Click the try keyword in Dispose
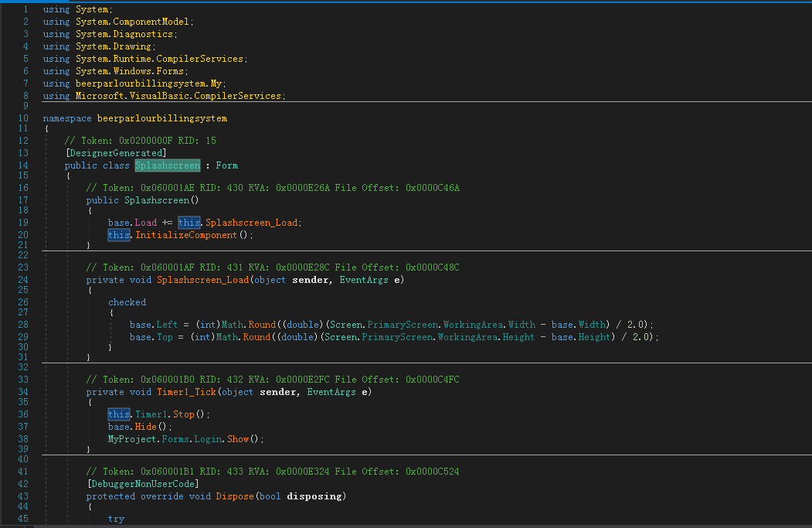The width and height of the screenshot is (812, 528). (116, 519)
